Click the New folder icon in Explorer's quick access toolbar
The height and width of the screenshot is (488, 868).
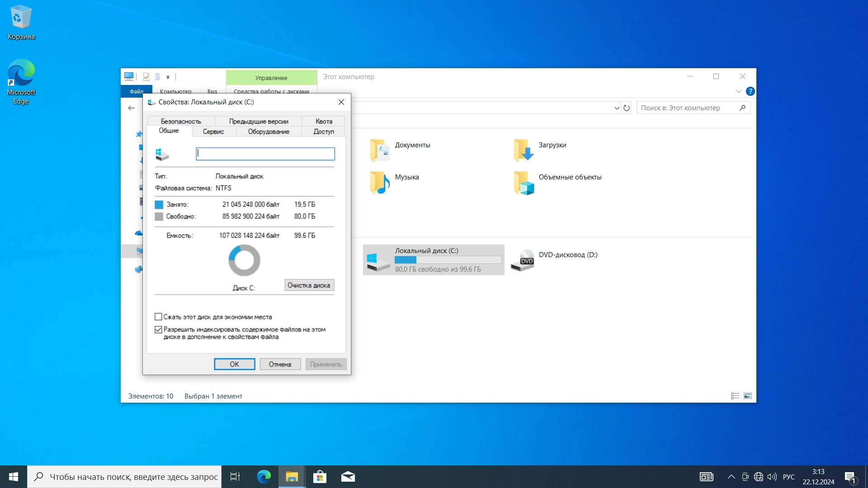click(x=157, y=77)
